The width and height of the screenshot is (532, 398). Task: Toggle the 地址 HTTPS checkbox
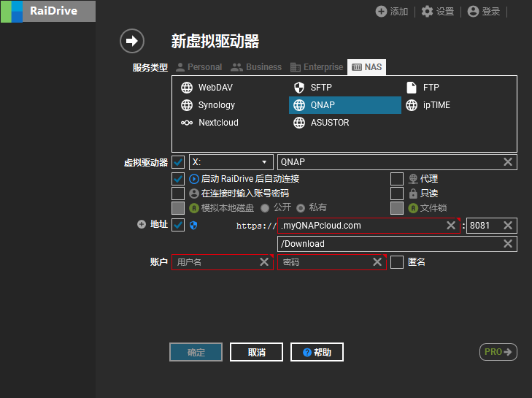point(178,225)
